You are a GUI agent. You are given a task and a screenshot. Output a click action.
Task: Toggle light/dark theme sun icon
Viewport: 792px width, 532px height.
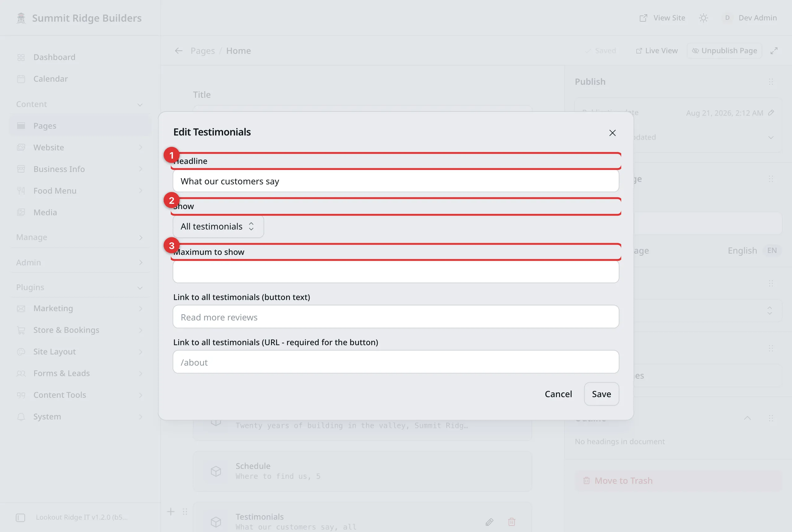[x=704, y=18]
